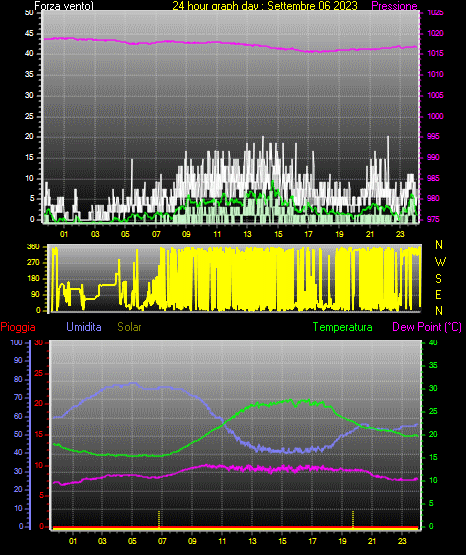
Task: Click the 35 value on wind speed axis
Action: (x=29, y=74)
